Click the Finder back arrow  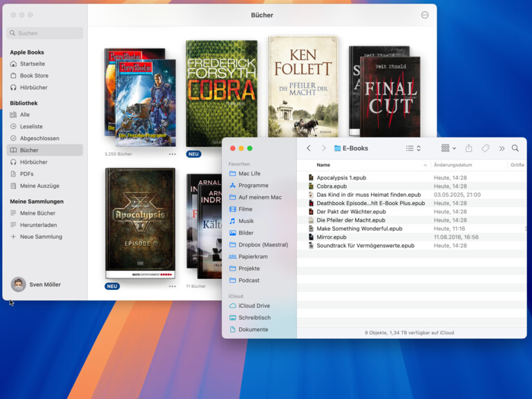(309, 148)
